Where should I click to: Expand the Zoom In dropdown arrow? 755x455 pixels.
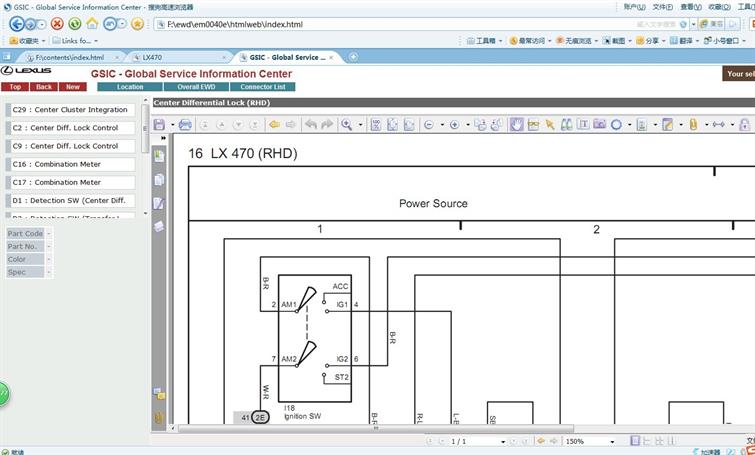[x=468, y=125]
